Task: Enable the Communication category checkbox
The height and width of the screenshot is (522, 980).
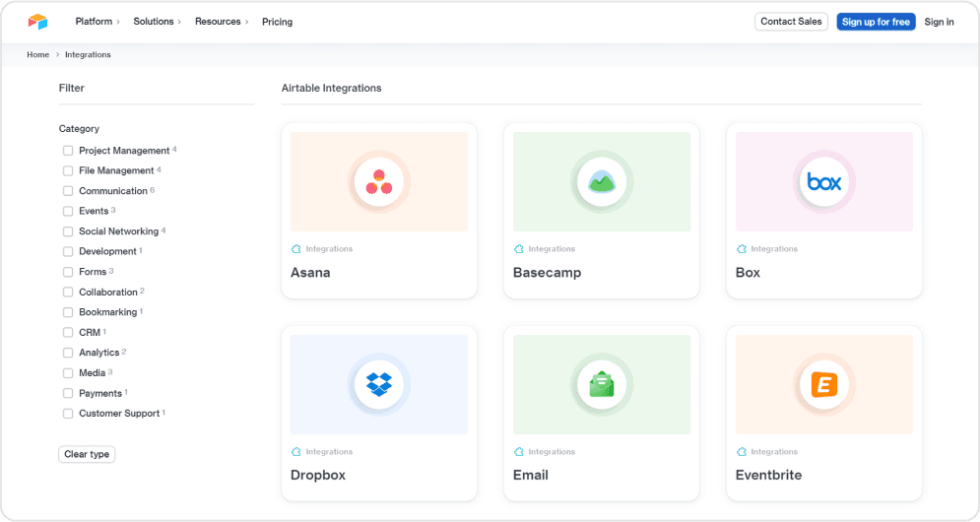Action: pos(68,191)
